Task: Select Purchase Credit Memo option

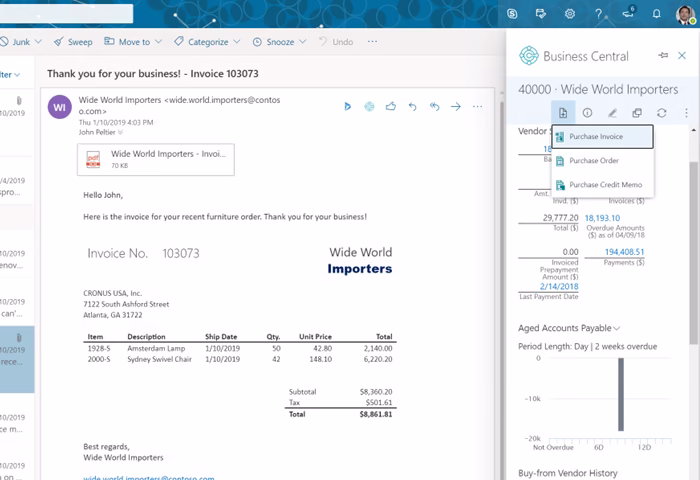Action: [605, 185]
